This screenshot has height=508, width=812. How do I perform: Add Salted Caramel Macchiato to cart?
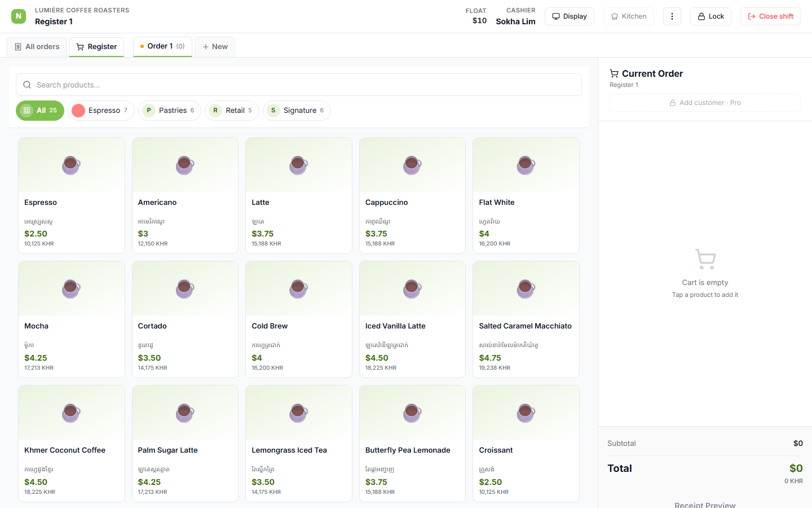pos(526,319)
